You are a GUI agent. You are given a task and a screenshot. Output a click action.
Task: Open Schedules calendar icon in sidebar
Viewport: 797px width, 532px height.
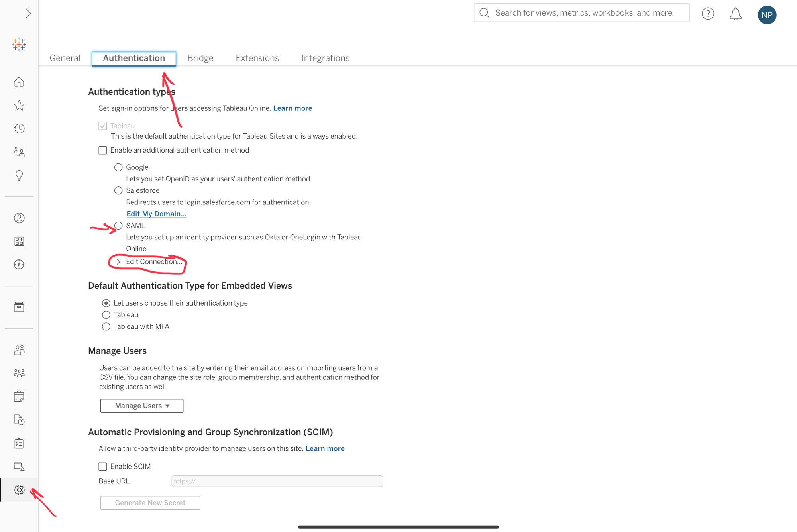[19, 397]
